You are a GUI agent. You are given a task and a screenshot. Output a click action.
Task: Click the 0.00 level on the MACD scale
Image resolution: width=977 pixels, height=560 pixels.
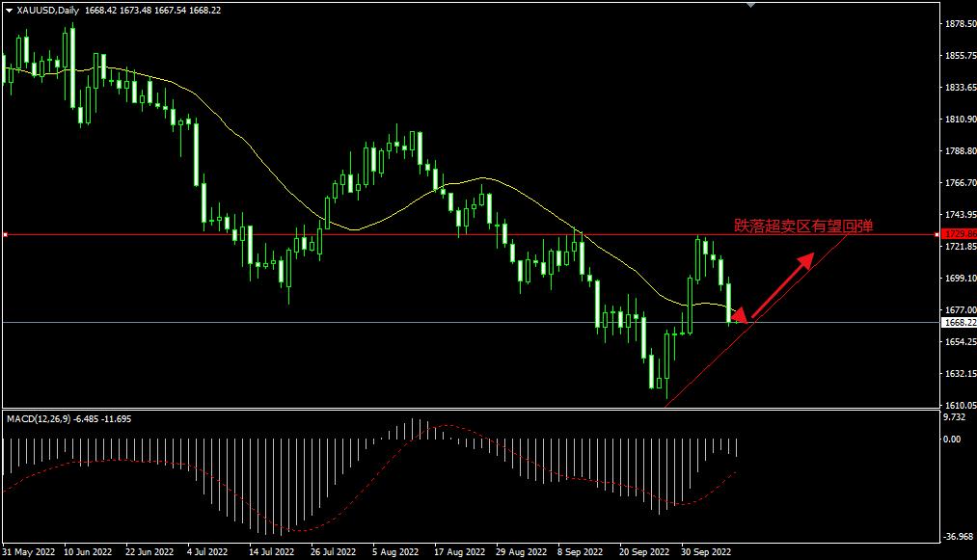click(952, 440)
